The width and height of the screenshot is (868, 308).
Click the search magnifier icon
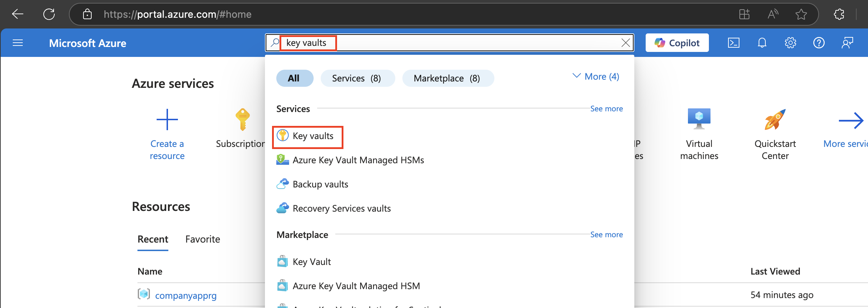(x=275, y=43)
